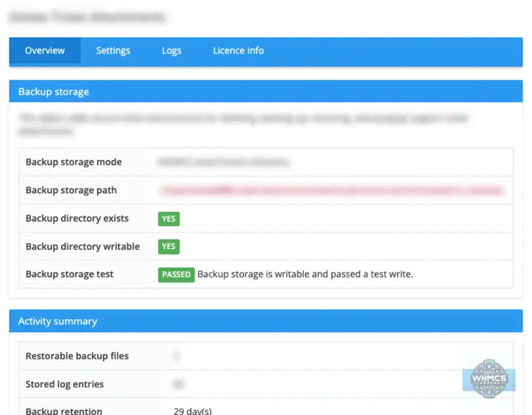The height and width of the screenshot is (415, 532).
Task: Select the text 'Backup storage is writable and passed a test write.'
Action: 305,274
